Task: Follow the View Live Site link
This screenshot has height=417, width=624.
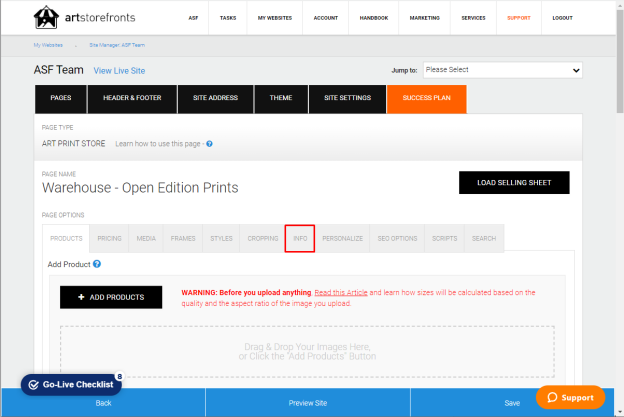Action: tap(119, 71)
